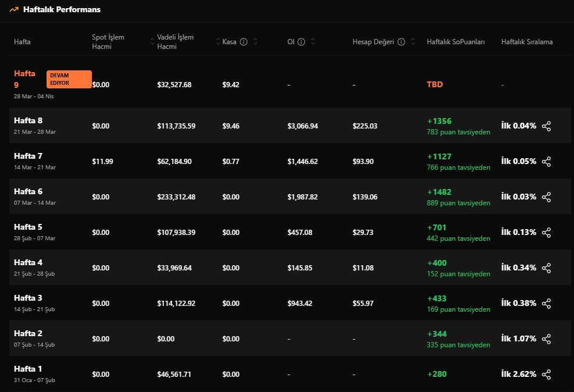The width and height of the screenshot is (574, 392).
Task: Click the DEVAM EDIYOR badge
Action: pos(69,79)
